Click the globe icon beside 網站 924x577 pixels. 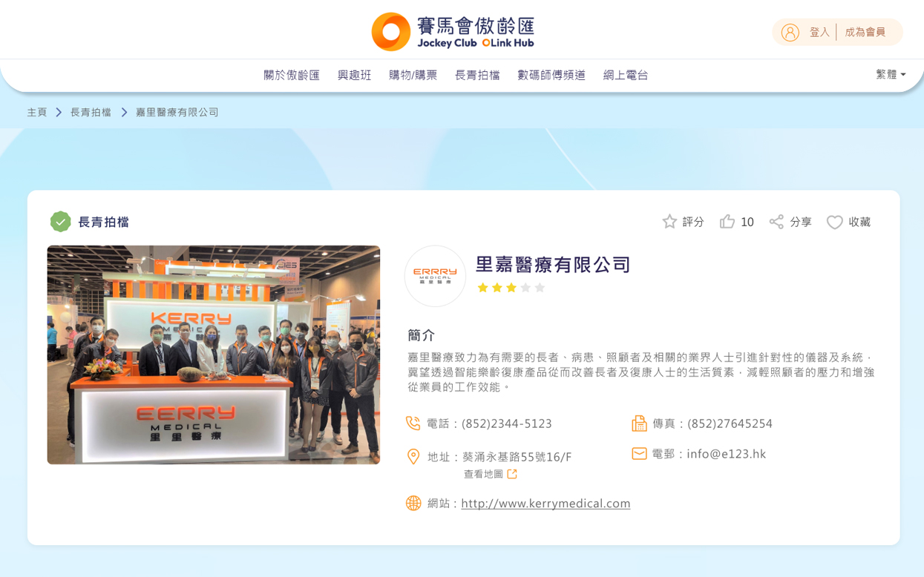(413, 503)
